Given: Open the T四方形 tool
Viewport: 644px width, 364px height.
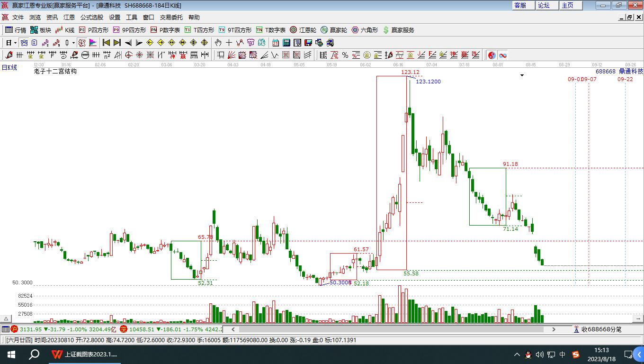Looking at the screenshot, I should coord(199,30).
